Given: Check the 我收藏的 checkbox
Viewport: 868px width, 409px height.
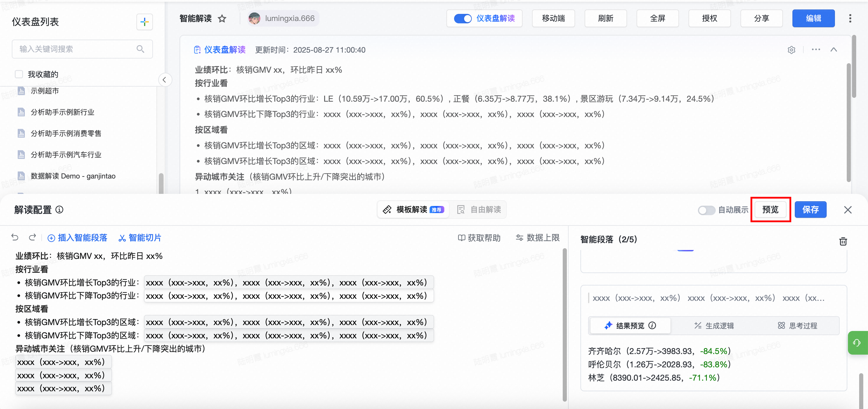Looking at the screenshot, I should 19,74.
